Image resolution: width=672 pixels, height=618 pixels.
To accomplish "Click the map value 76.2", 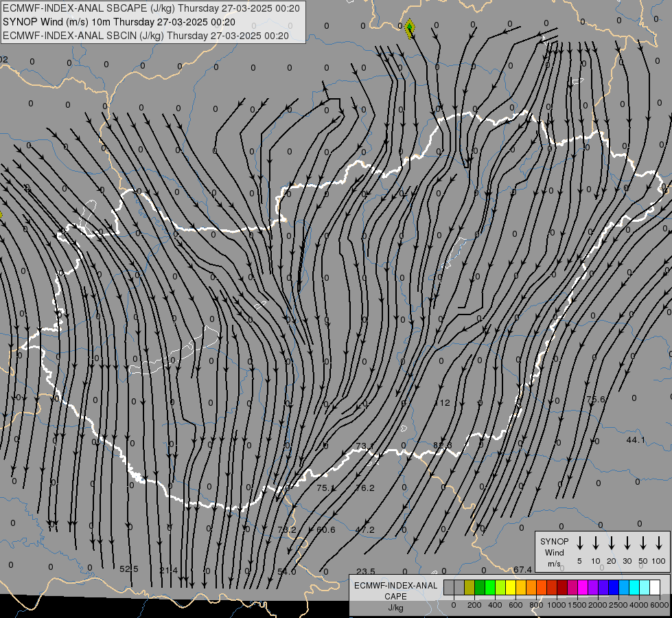I will click(x=365, y=488).
